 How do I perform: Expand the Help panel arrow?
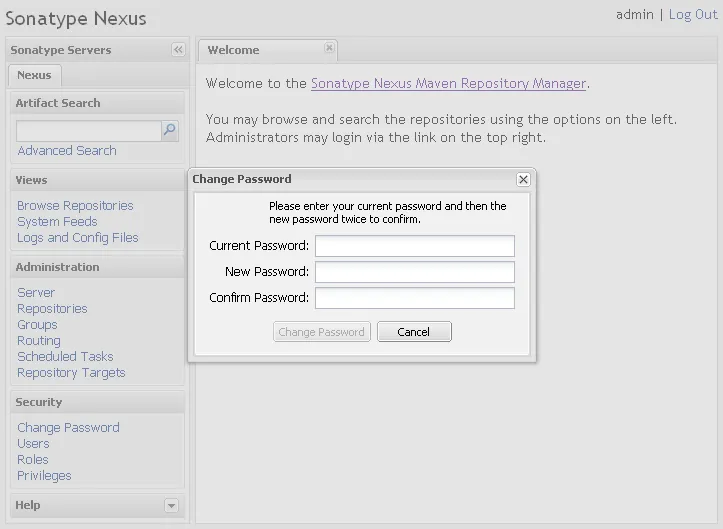point(171,505)
